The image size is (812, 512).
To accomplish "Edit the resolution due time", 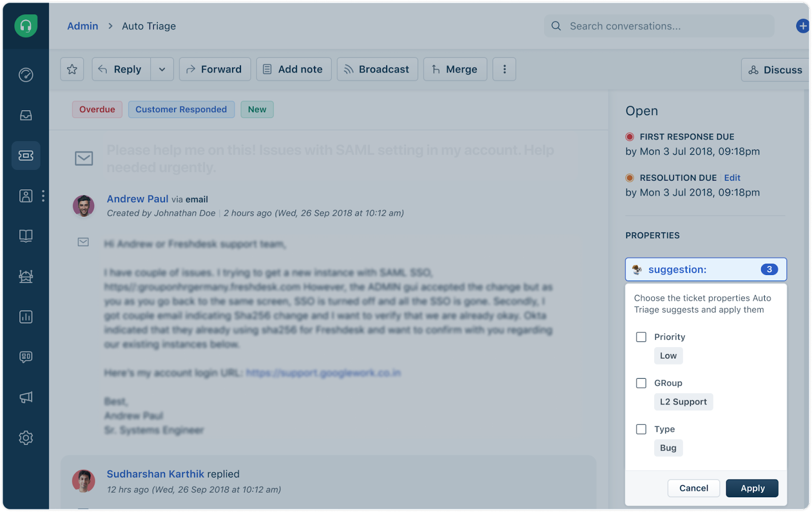I will [x=732, y=178].
